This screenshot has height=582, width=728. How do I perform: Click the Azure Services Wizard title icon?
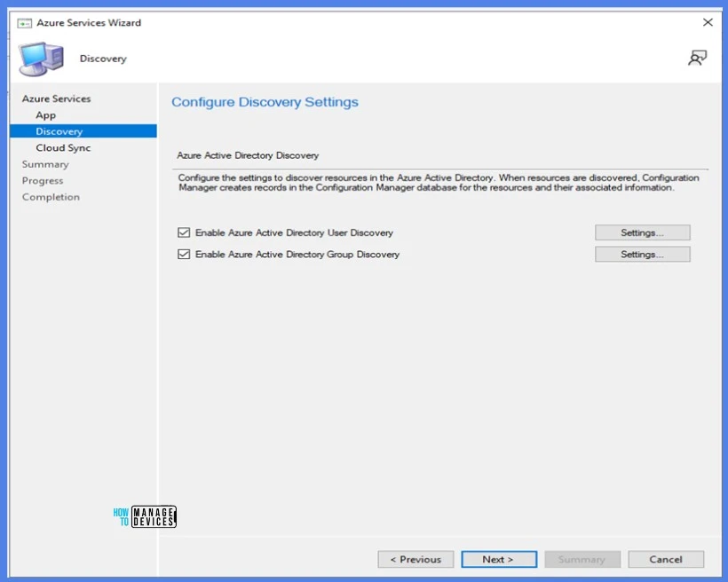[24, 23]
